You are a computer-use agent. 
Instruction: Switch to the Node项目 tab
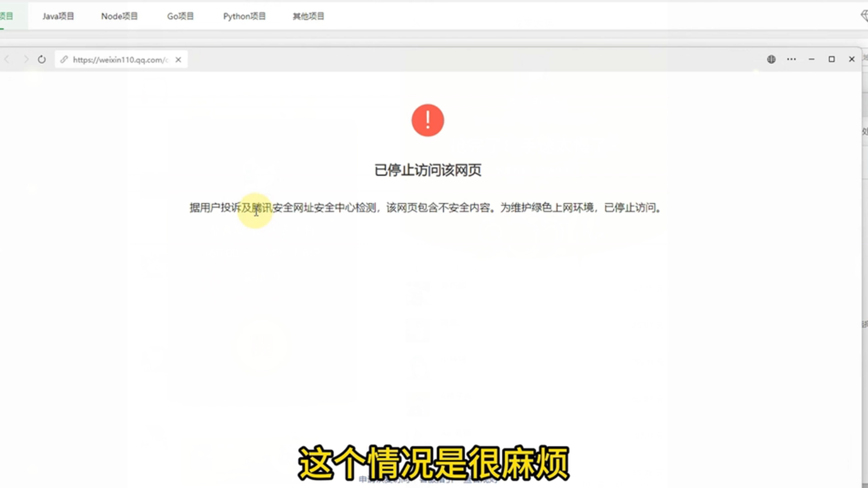[x=119, y=16]
